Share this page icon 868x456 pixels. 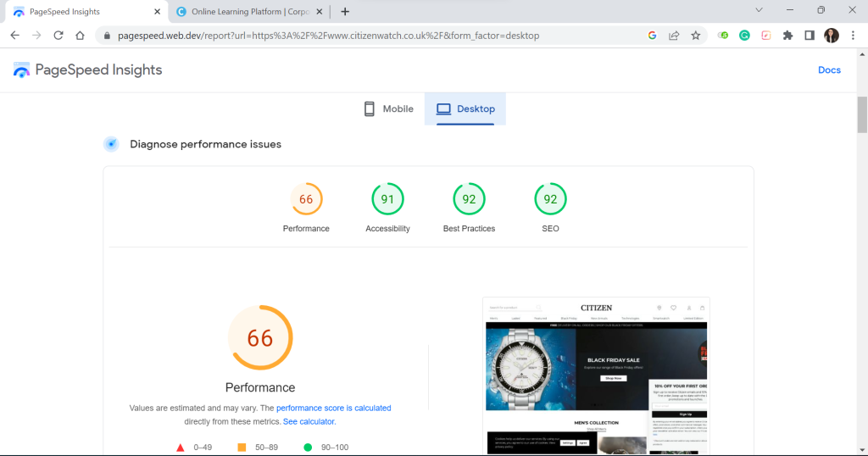pyautogui.click(x=674, y=36)
